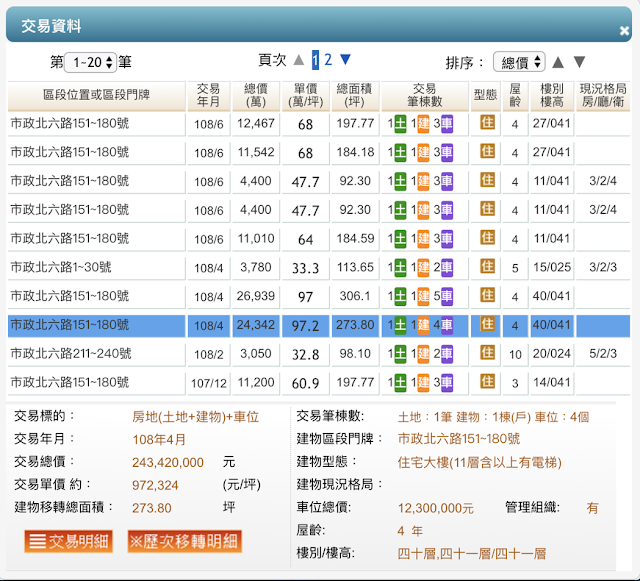
Task: Click the 107/12 transaction date cell
Action: coord(209,384)
